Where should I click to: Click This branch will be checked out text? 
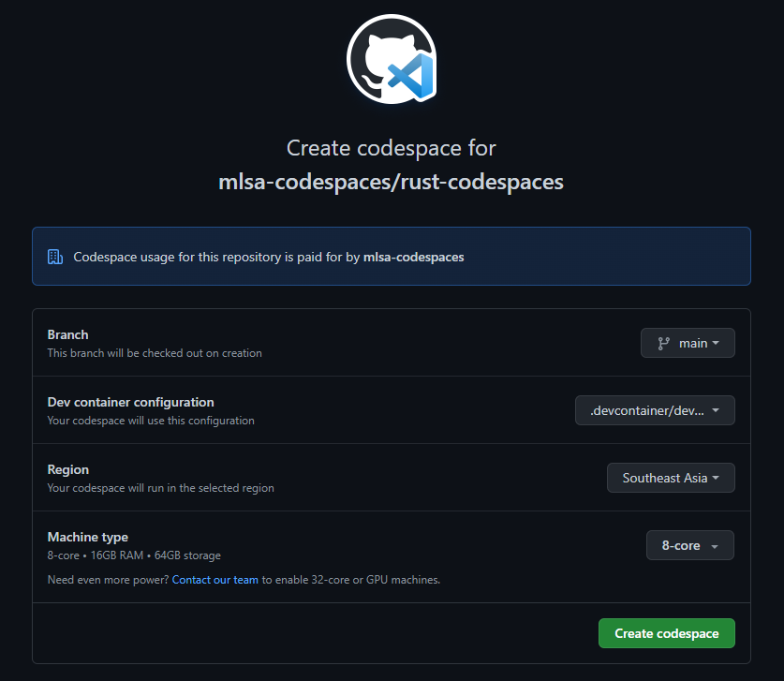click(155, 353)
